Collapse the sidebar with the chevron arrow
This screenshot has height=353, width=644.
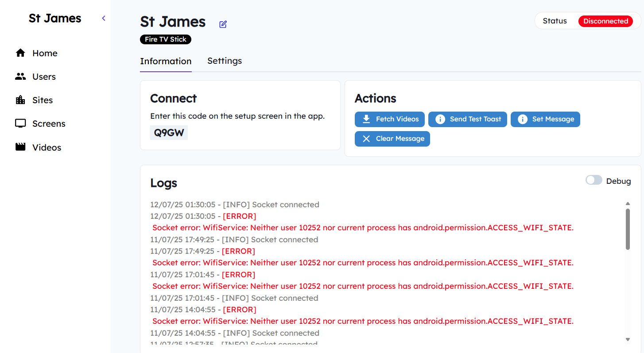pyautogui.click(x=104, y=18)
